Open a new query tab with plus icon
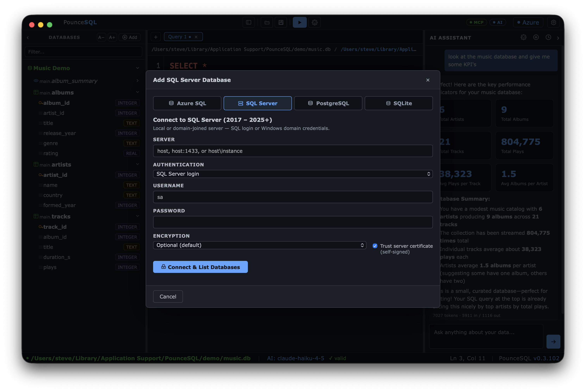The height and width of the screenshot is (392, 586). point(156,37)
